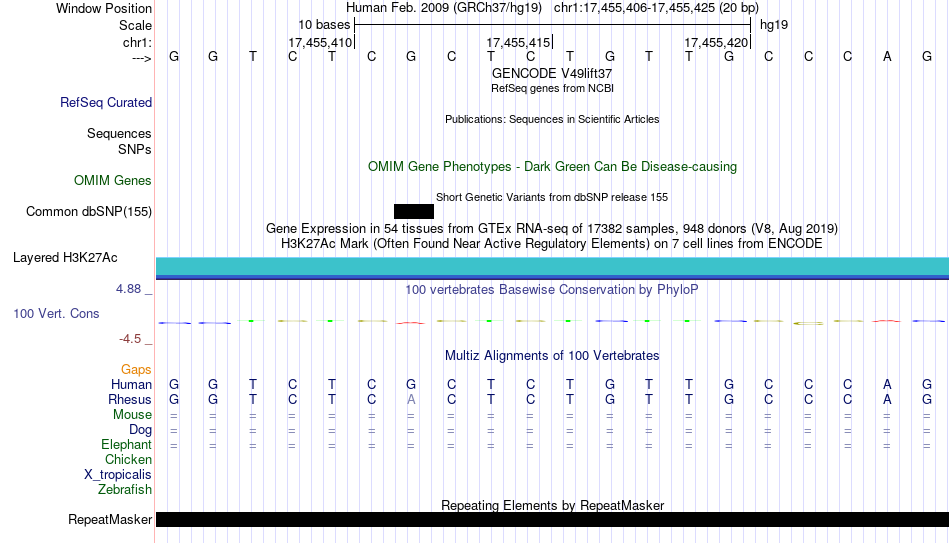Click the Layered H3K27Ac track label
Viewport: 950px width, 543px height.
pyautogui.click(x=65, y=258)
